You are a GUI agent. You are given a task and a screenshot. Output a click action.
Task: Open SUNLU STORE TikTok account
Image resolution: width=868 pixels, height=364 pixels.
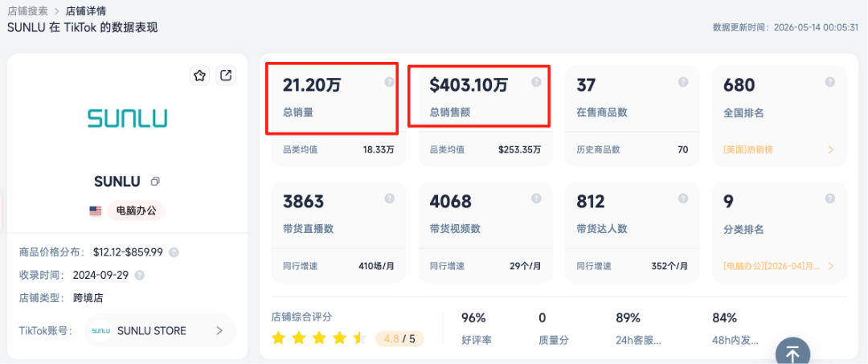[160, 331]
